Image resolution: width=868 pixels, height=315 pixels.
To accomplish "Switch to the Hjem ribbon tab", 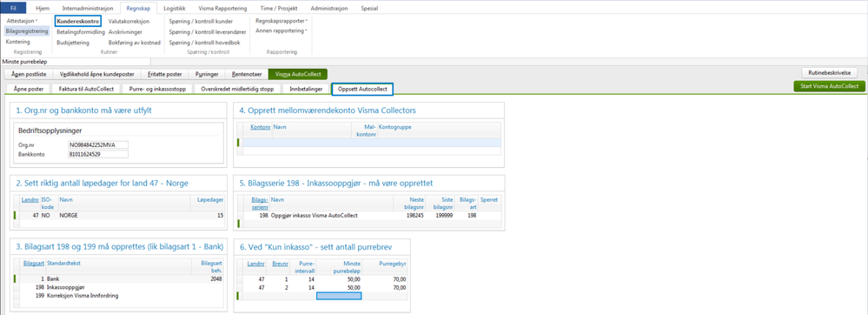I will [x=42, y=9].
